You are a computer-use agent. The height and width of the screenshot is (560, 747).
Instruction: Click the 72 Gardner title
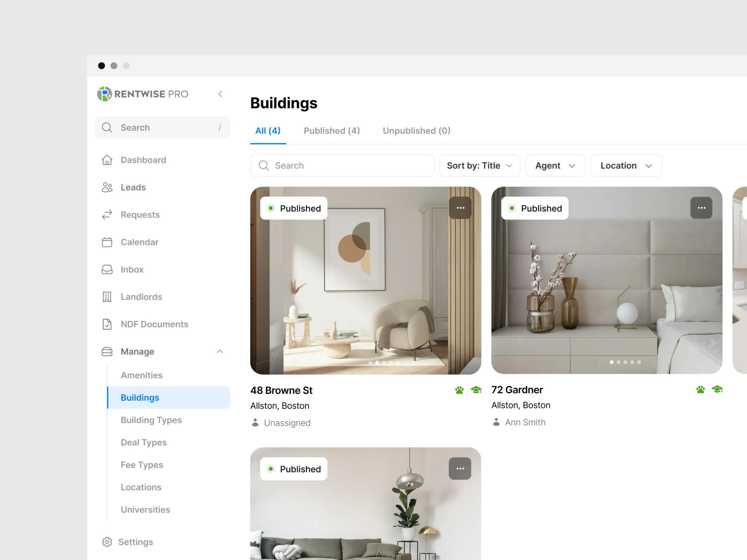517,390
